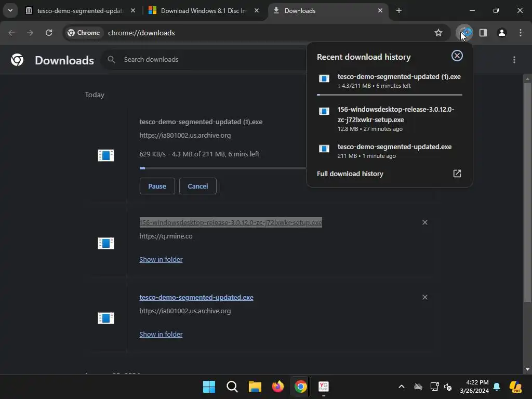Open Downloads page more actions menu
Screen dimensions: 532x399
[x=514, y=60]
